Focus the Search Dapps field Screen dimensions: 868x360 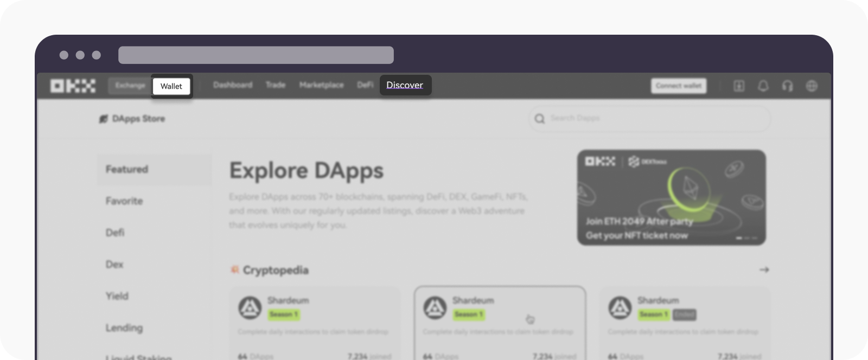click(649, 118)
